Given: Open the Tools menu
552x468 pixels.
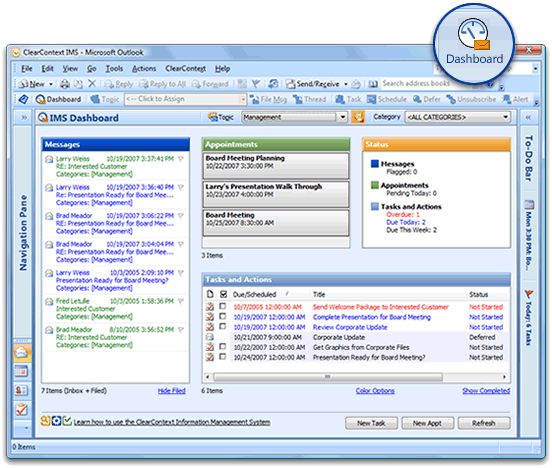Looking at the screenshot, I should [x=114, y=69].
